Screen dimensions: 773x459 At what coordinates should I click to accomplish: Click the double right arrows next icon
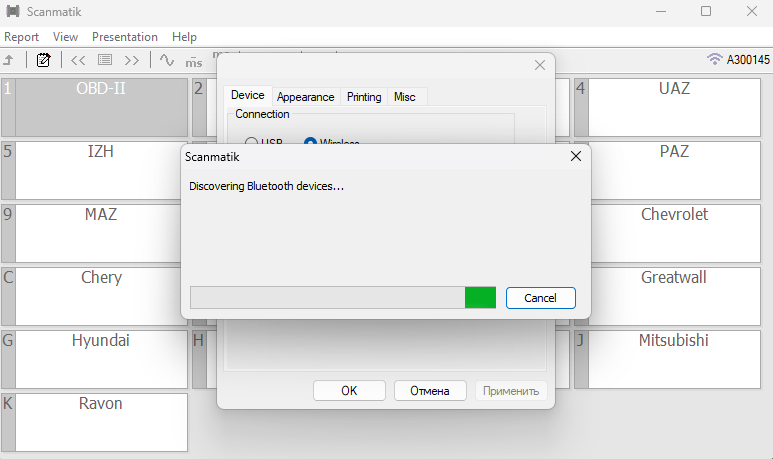point(132,60)
